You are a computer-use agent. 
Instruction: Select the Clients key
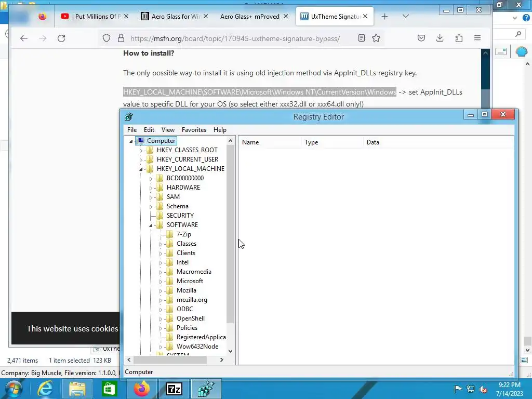[185, 253]
